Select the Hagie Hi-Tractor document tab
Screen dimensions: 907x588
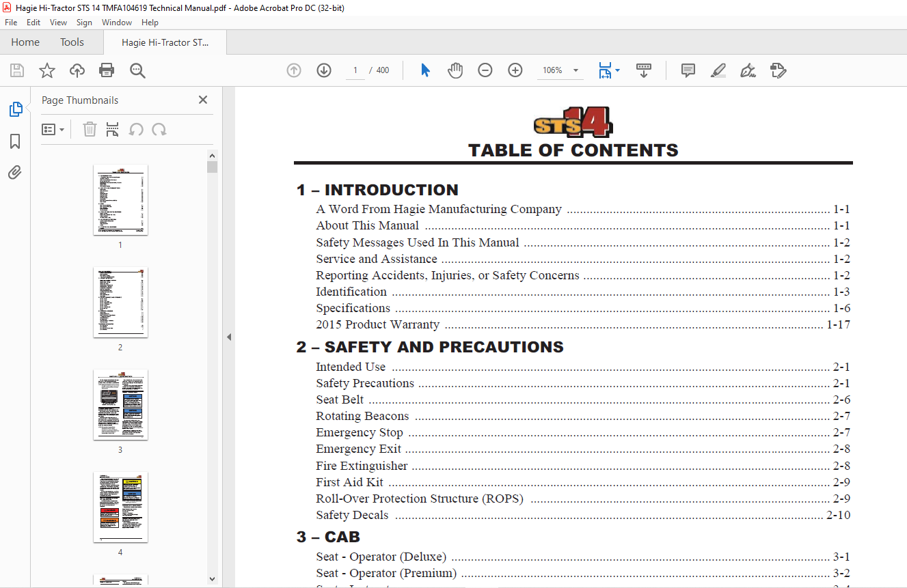click(165, 42)
